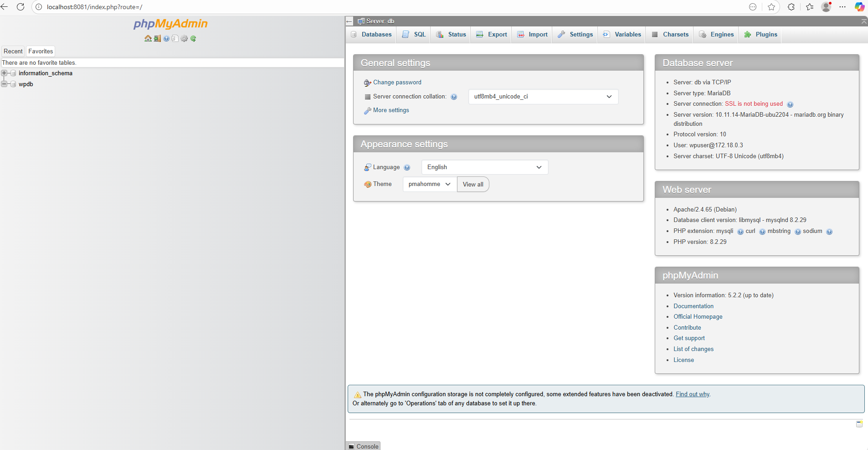Open the Console bar at the bottom
The height and width of the screenshot is (450, 868).
(364, 446)
